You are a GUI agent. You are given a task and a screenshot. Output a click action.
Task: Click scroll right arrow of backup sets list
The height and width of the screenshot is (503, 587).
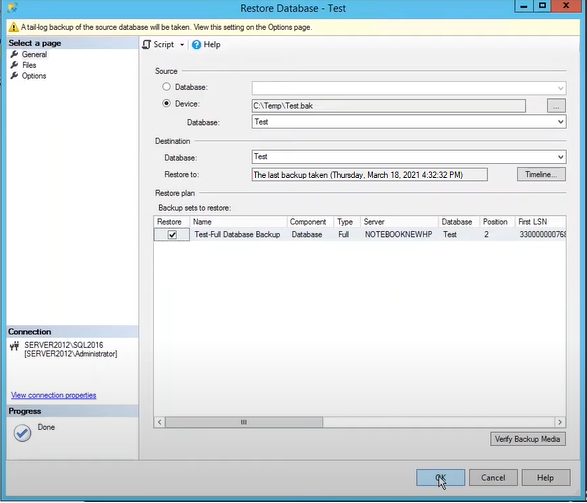tap(560, 422)
